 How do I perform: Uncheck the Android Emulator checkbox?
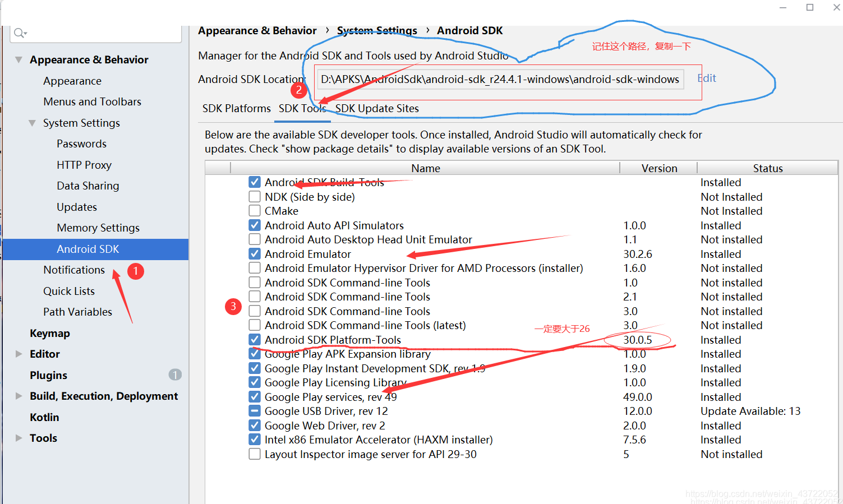(255, 254)
